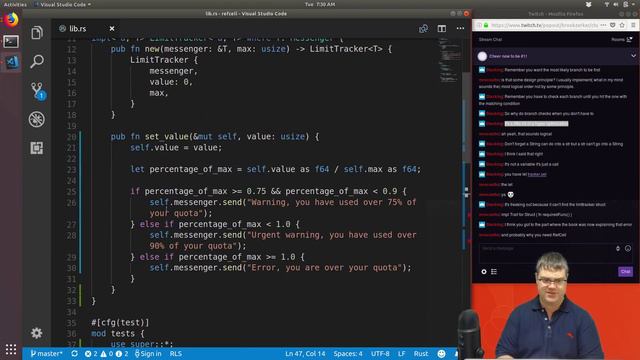Open the Debug view in activity bar
This screenshot has width=640, height=360.
click(x=37, y=119)
